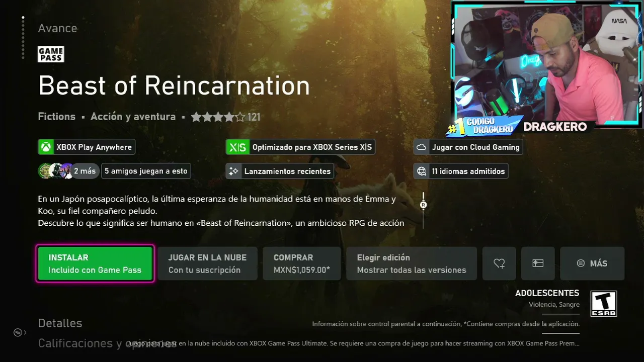Select Jugar en la nube button

click(207, 263)
